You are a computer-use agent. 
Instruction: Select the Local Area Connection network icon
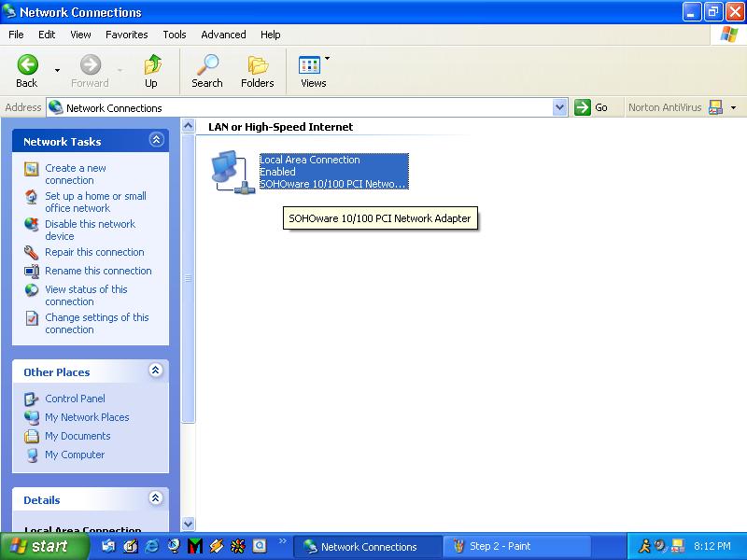[233, 172]
